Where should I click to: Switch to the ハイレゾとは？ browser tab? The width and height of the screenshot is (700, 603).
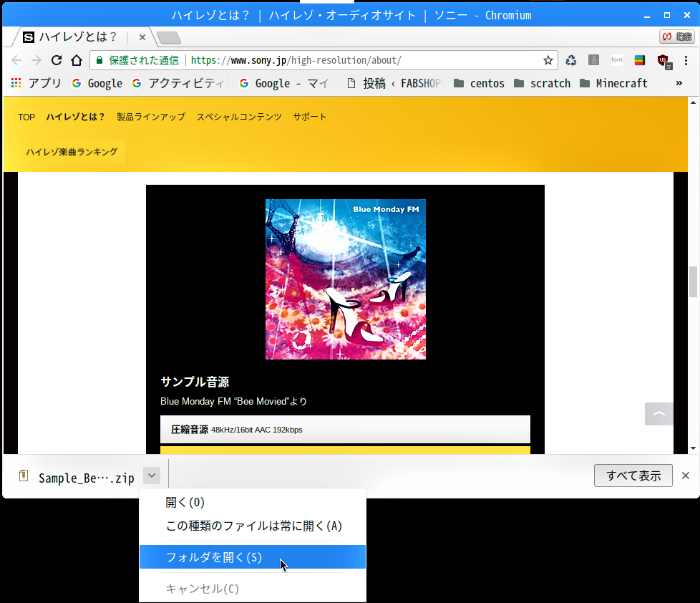coord(78,37)
